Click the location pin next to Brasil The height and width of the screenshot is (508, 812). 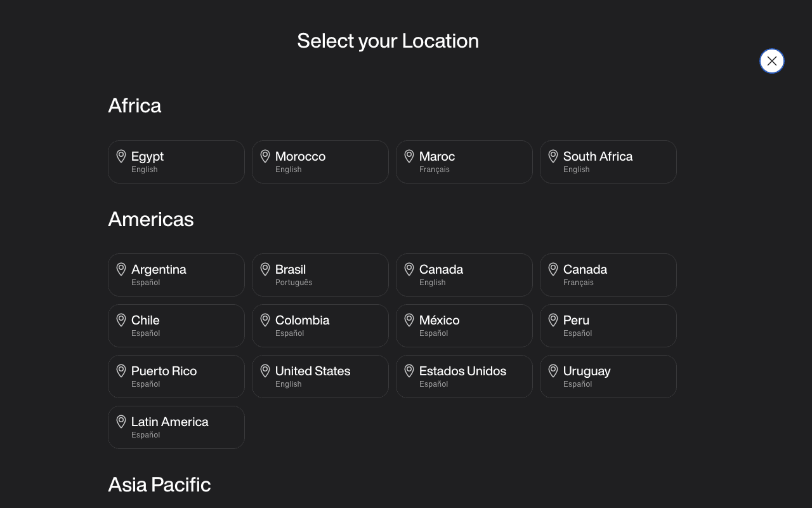click(x=265, y=269)
